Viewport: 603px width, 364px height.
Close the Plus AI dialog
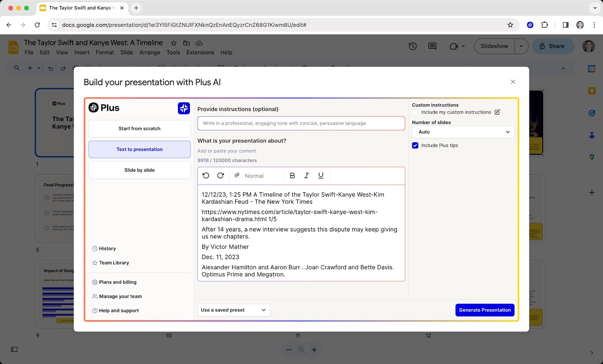(513, 82)
